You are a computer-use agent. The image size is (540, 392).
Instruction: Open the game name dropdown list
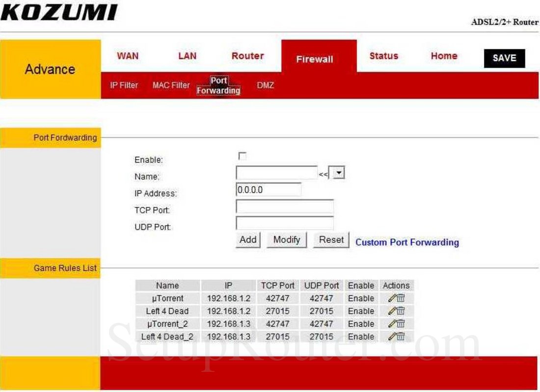pos(338,172)
